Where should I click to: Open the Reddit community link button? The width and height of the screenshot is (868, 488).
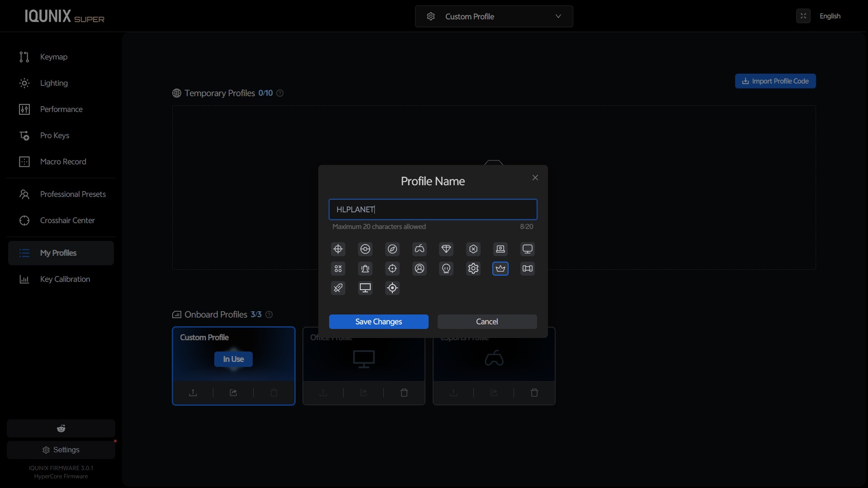(61, 428)
